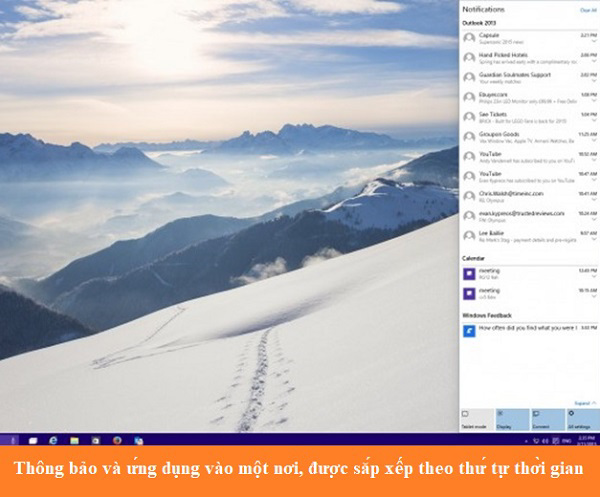The image size is (600, 497).
Task: Click the Windows Start button
Action: click(11, 440)
